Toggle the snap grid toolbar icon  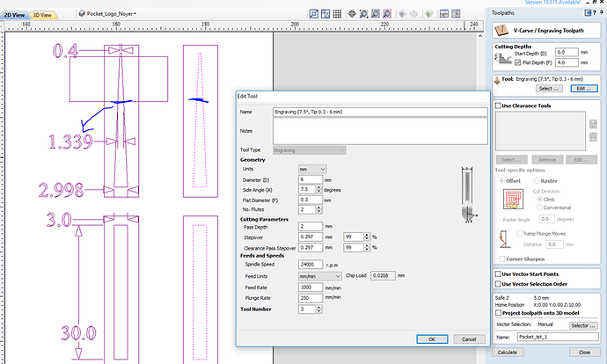[337, 14]
